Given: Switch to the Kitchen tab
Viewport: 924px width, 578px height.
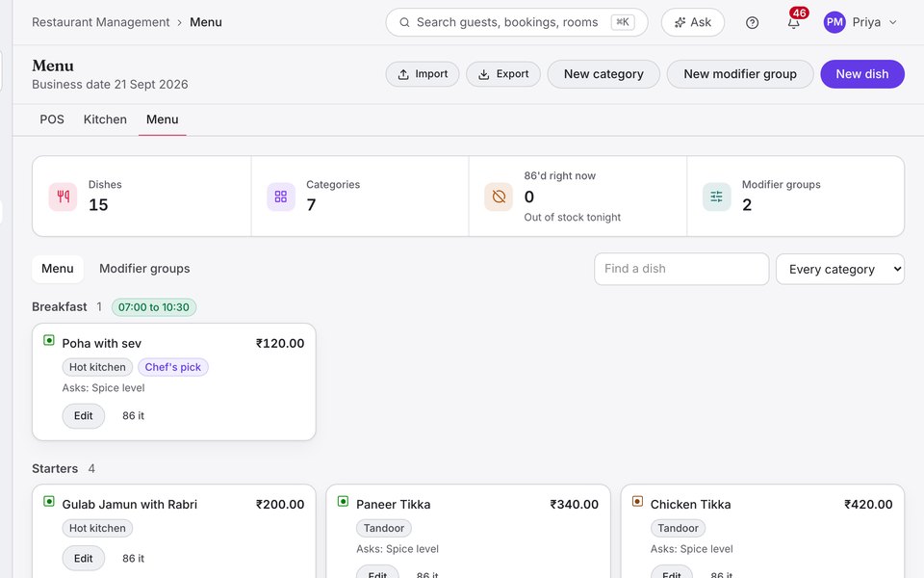Looking at the screenshot, I should (x=105, y=119).
